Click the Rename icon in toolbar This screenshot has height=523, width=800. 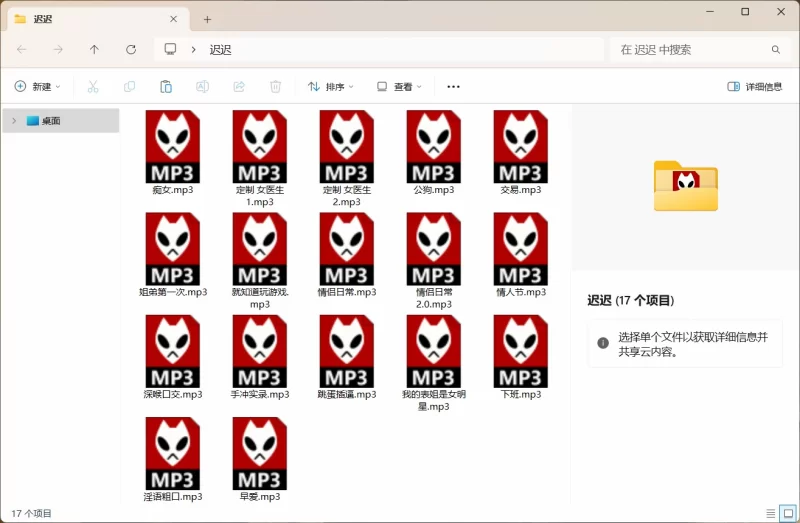[202, 87]
